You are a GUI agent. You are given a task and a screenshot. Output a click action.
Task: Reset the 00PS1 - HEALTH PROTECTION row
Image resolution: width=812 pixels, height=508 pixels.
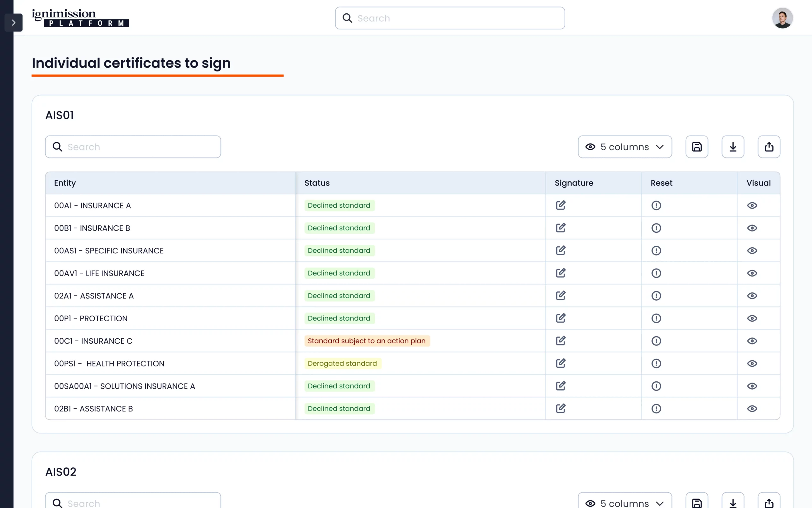pyautogui.click(x=656, y=363)
